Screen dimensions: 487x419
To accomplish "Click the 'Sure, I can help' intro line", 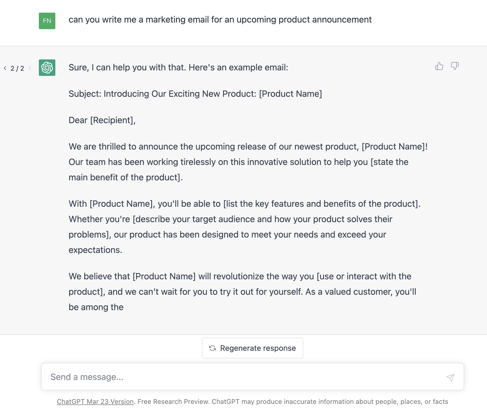I will click(x=178, y=67).
